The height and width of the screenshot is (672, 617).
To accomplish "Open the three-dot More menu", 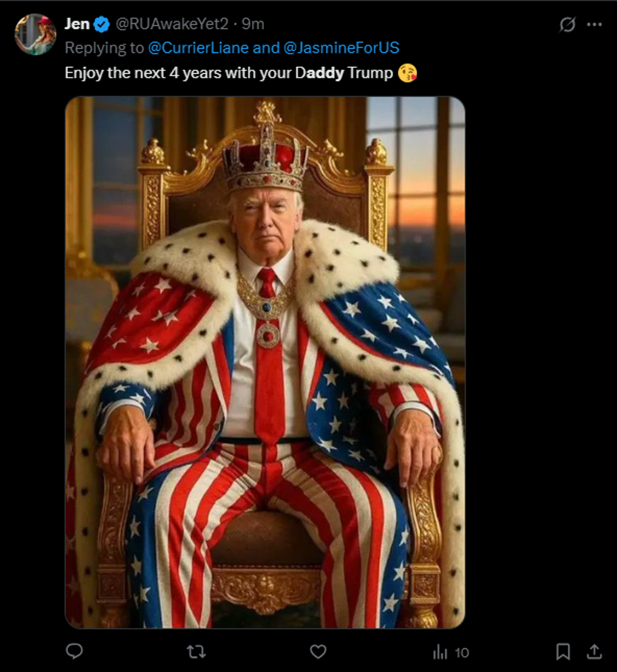I will click(595, 25).
